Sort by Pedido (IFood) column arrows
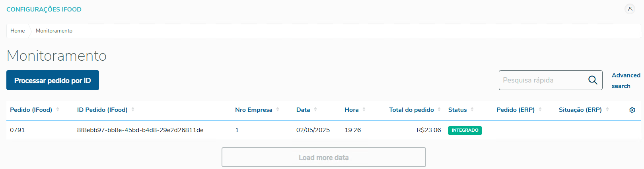 coord(58,109)
